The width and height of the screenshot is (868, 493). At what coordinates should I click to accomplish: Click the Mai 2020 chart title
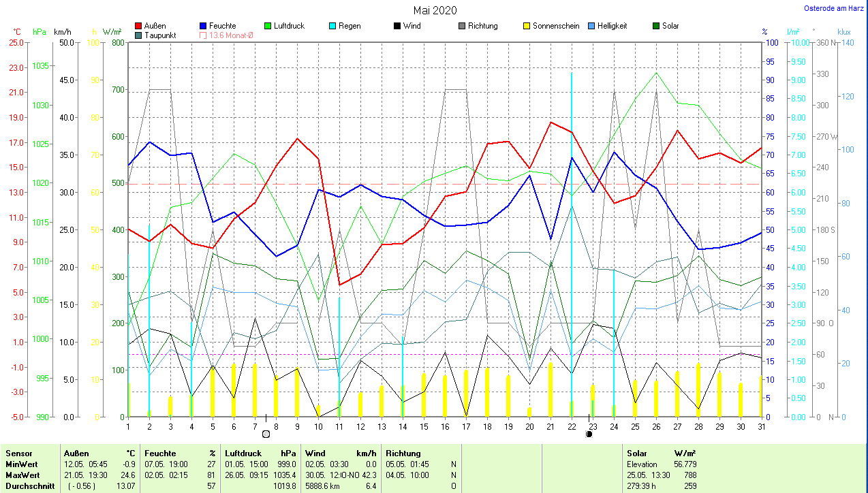(435, 10)
